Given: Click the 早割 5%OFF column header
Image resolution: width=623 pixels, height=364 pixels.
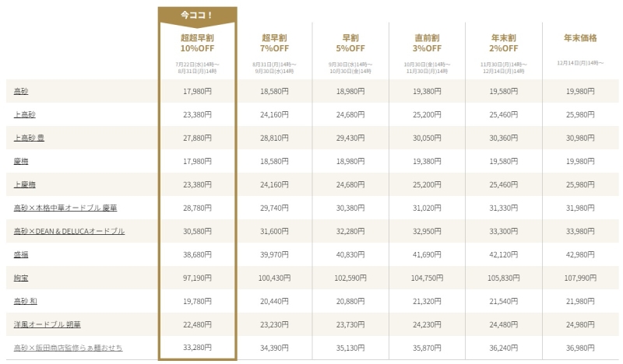Looking at the screenshot, I should [x=350, y=44].
